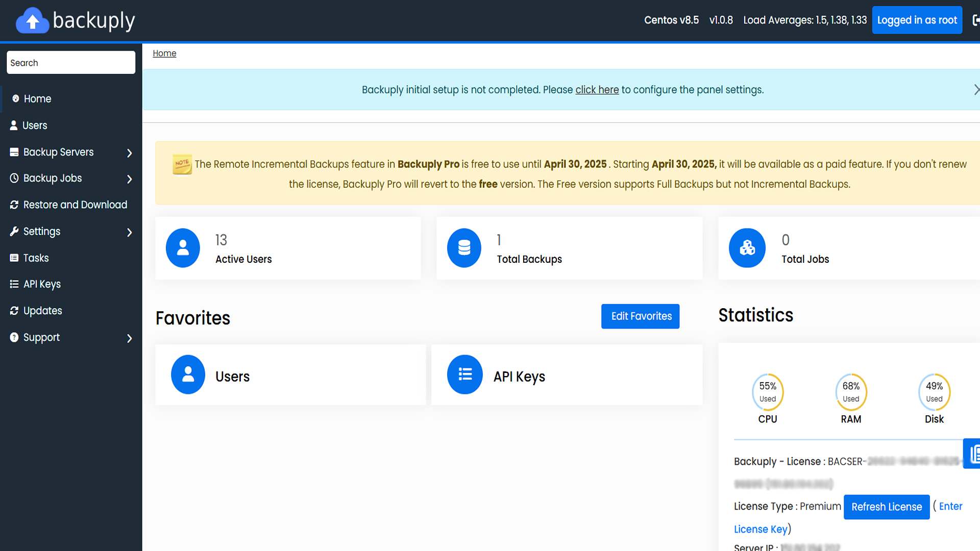Click the Logged in as root button
This screenshot has height=551, width=980.
[x=917, y=20]
